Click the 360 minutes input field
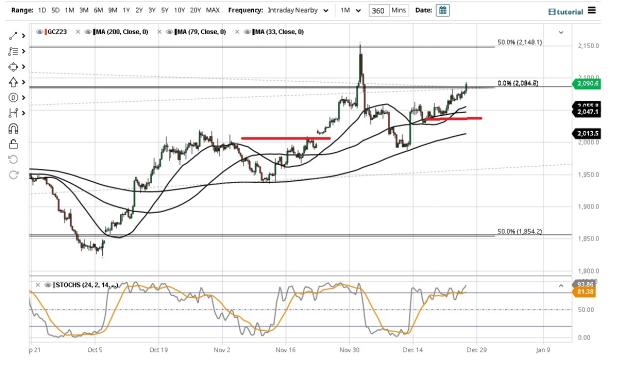Screen dimensions: 625x365 [378, 10]
